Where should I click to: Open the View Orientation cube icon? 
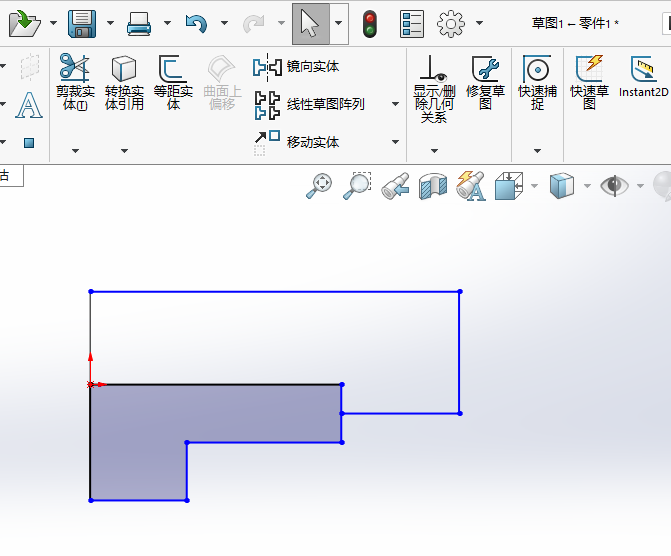[x=509, y=186]
